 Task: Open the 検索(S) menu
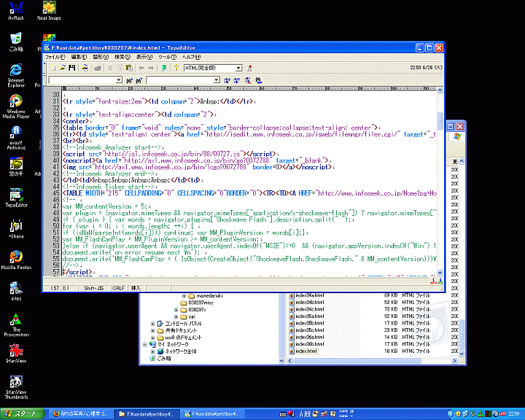(x=122, y=57)
